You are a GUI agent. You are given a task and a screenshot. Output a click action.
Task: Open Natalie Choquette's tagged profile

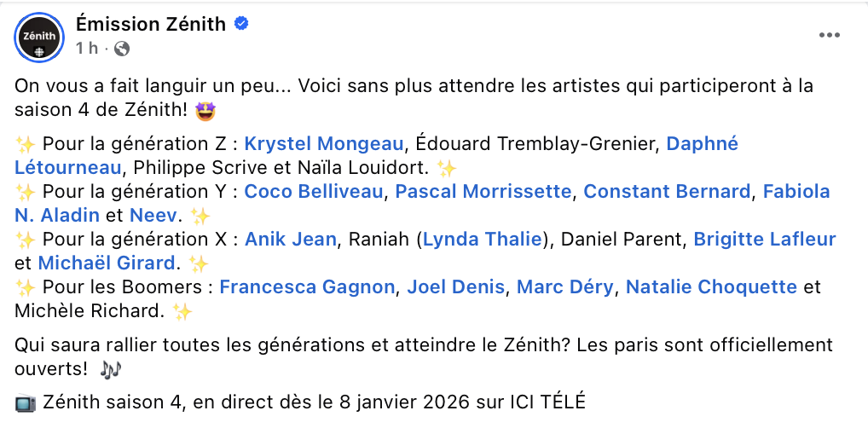(x=712, y=287)
